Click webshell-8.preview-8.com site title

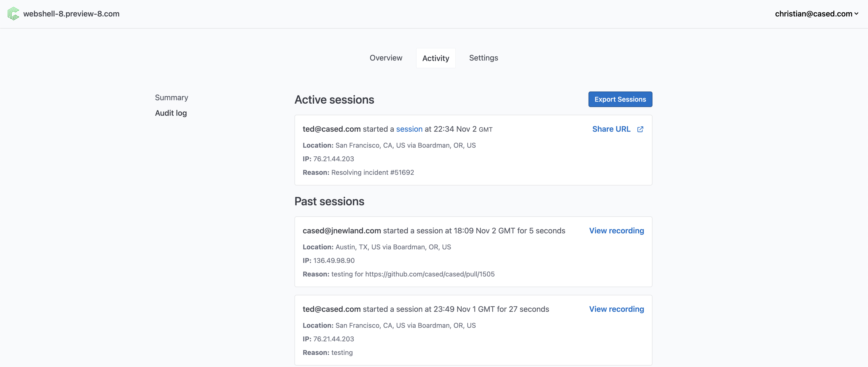(71, 14)
